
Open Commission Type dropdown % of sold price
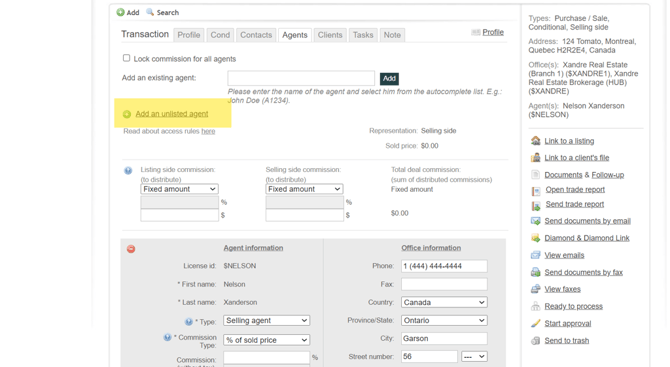point(267,340)
